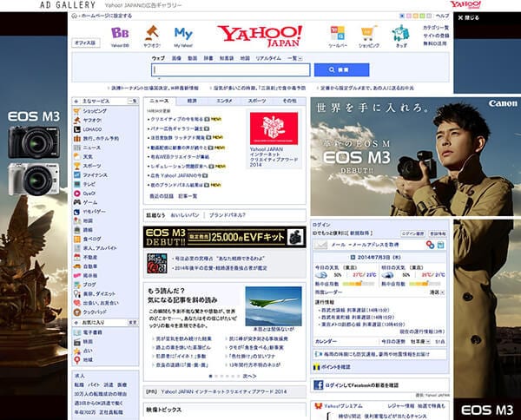The height and width of the screenshot is (420, 521).
Task: Open the 牡羊座 horoscope sign dropdown
Action: coord(420,341)
